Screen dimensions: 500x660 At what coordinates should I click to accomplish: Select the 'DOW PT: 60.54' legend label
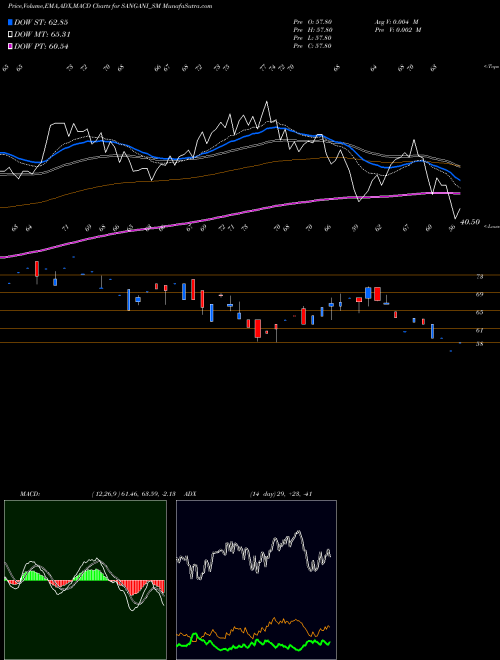(41, 46)
